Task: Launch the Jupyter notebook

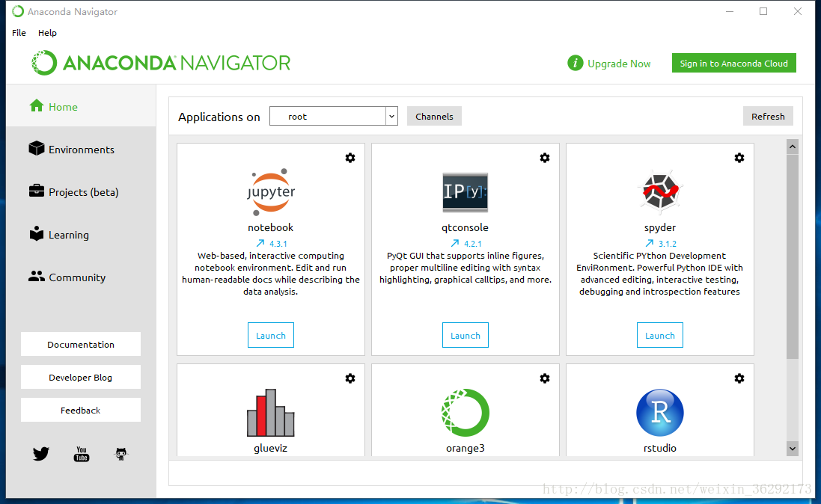Action: [271, 336]
